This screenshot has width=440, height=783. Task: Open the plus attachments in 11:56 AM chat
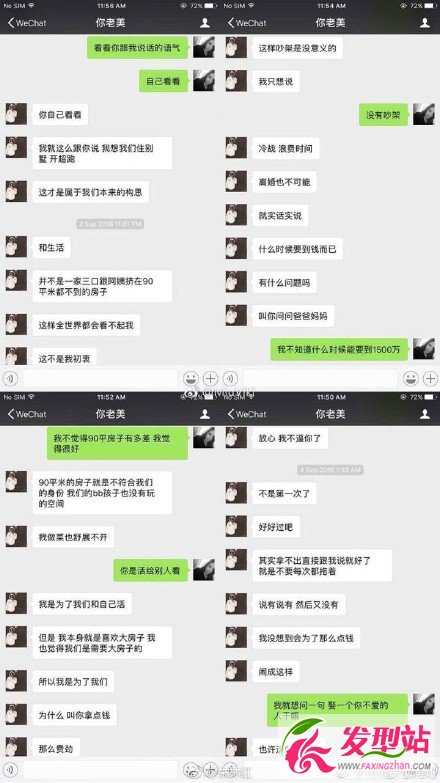(211, 379)
